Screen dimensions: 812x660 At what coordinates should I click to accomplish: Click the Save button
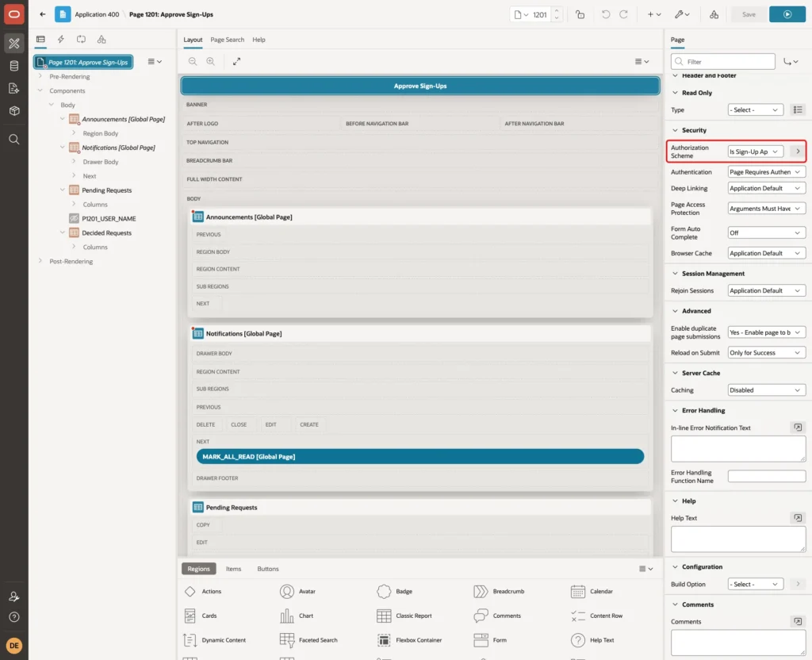pyautogui.click(x=749, y=14)
